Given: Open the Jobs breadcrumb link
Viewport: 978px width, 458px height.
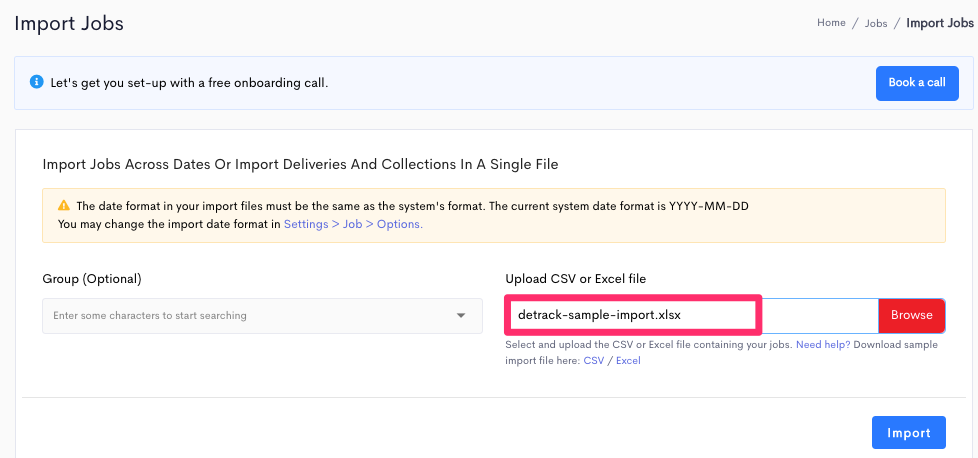Looking at the screenshot, I should (x=876, y=23).
